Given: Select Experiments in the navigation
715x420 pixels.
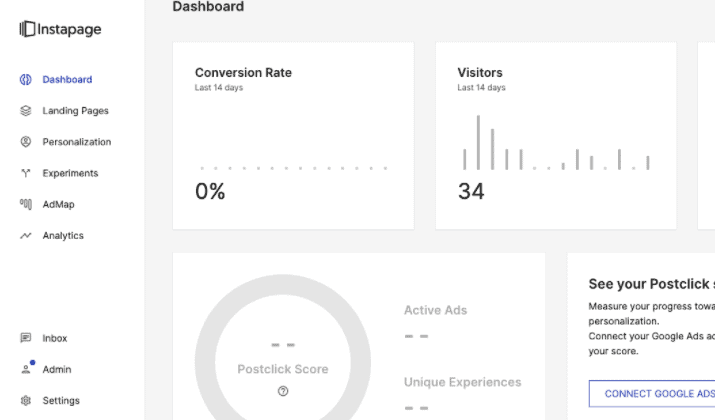Looking at the screenshot, I should click(x=70, y=173).
